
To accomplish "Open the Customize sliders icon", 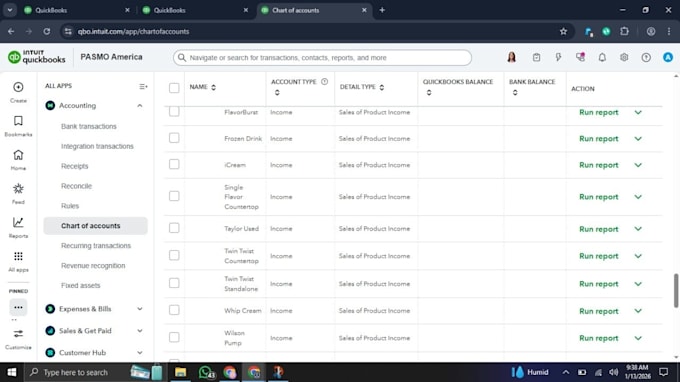I will pyautogui.click(x=18, y=334).
